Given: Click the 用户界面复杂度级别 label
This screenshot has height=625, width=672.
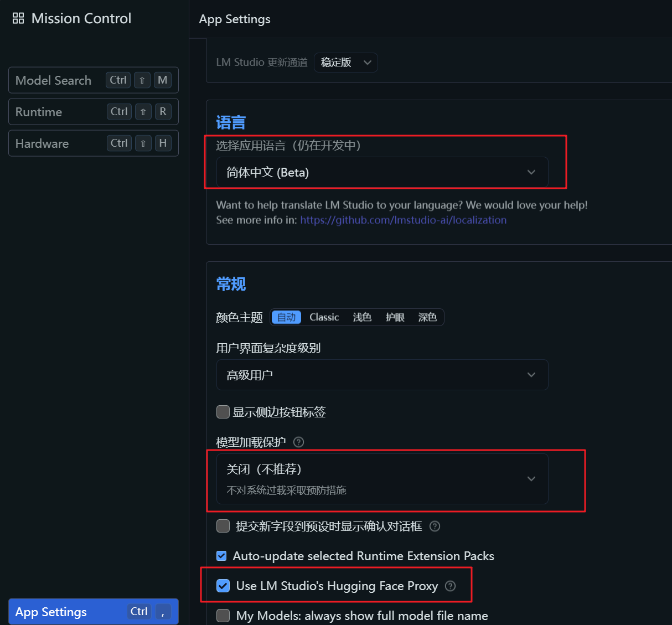Looking at the screenshot, I should tap(268, 348).
